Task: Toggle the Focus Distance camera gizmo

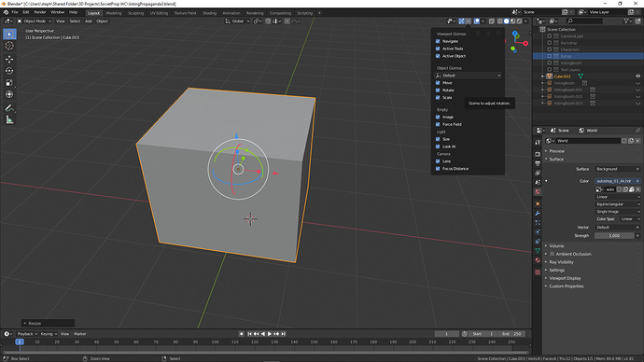Action: click(438, 169)
